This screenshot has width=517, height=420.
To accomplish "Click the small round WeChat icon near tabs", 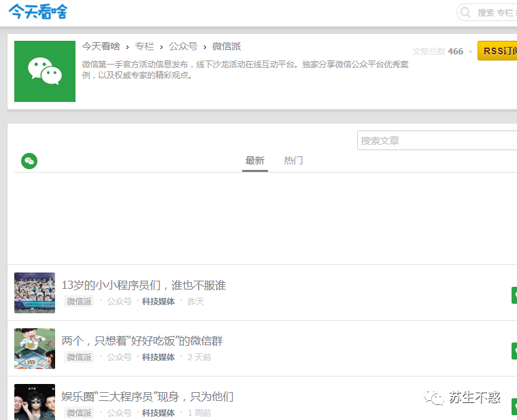I will click(x=29, y=161).
